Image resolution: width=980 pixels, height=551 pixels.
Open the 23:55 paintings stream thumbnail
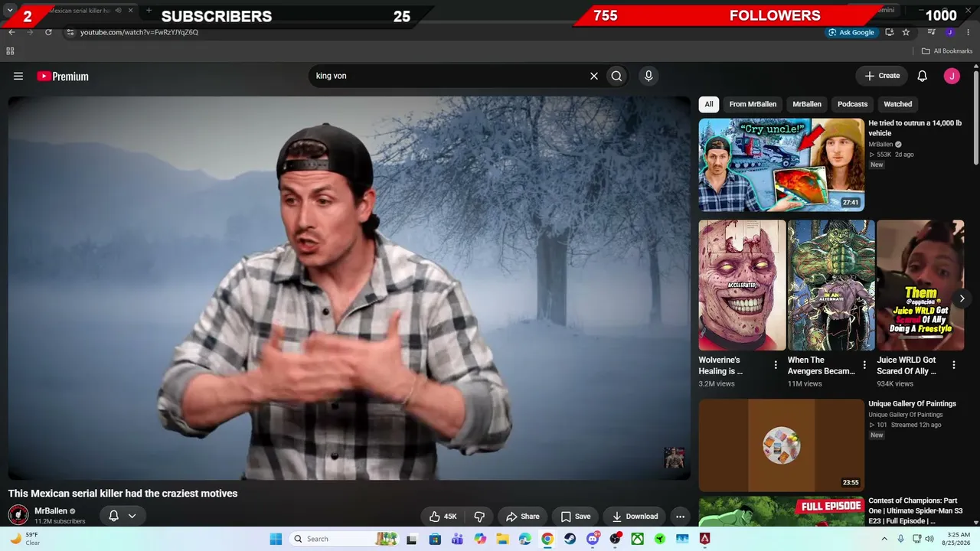[x=782, y=445]
